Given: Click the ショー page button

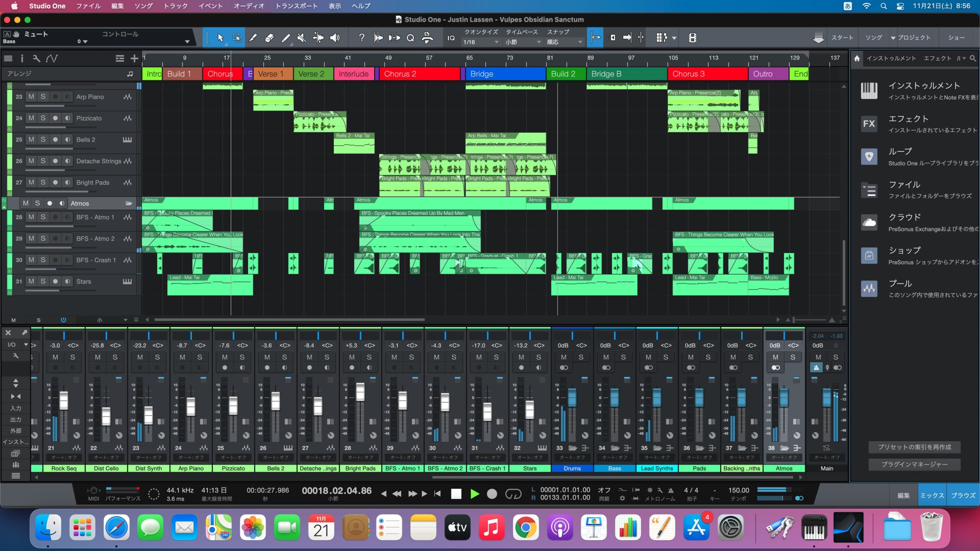Looking at the screenshot, I should pos(956,38).
